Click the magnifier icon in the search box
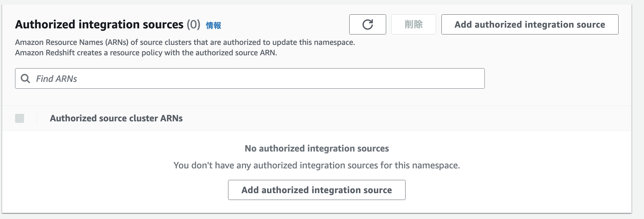Viewport: 644px width, 219px height. point(25,79)
